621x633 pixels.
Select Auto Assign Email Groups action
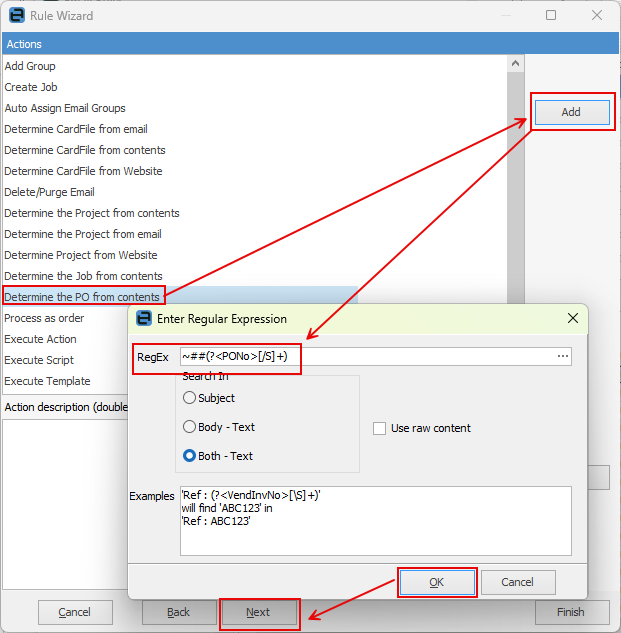click(x=65, y=108)
